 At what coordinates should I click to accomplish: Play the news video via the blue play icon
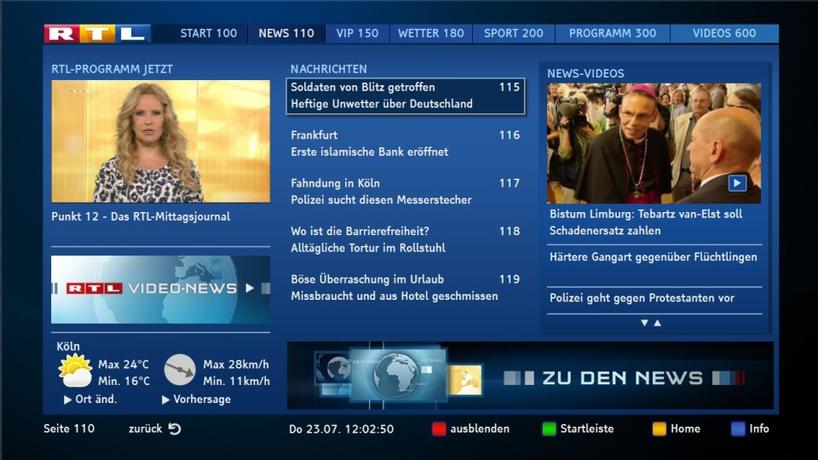(737, 183)
